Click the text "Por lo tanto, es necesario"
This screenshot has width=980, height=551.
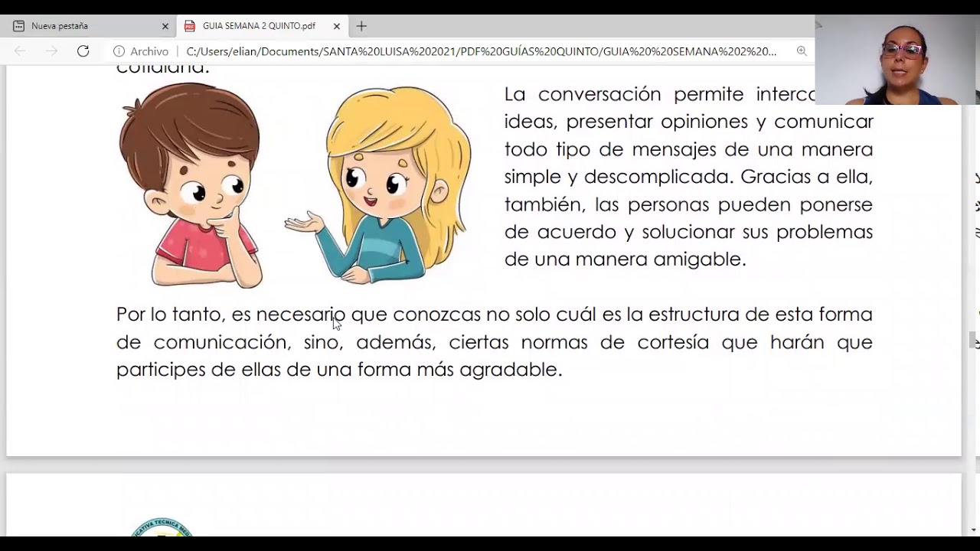pos(230,315)
